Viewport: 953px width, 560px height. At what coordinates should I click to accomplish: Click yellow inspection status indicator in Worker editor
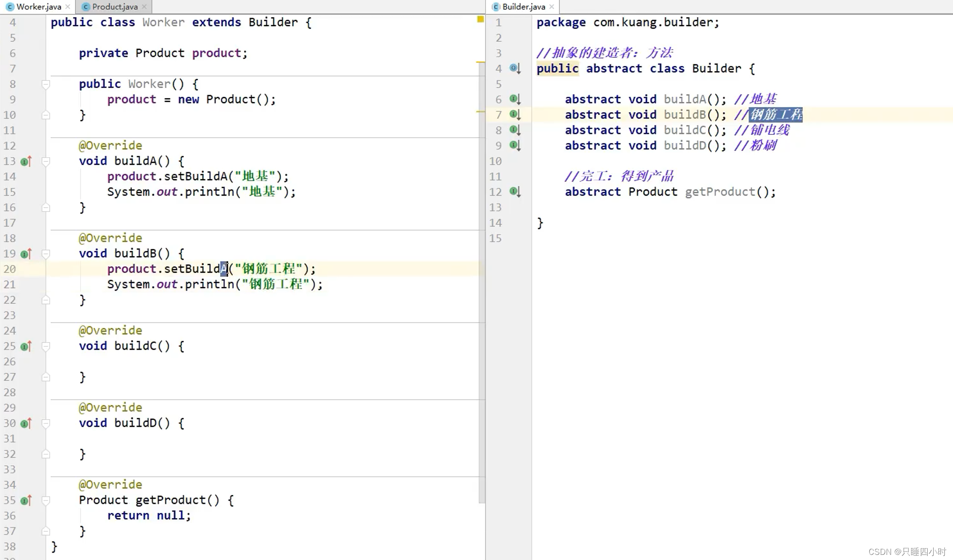coord(480,19)
